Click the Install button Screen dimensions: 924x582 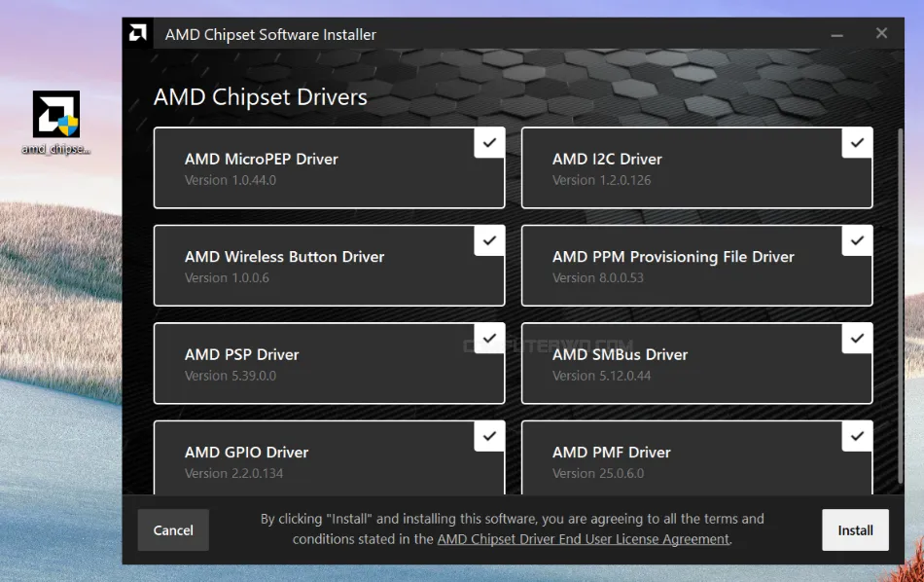pyautogui.click(x=855, y=530)
